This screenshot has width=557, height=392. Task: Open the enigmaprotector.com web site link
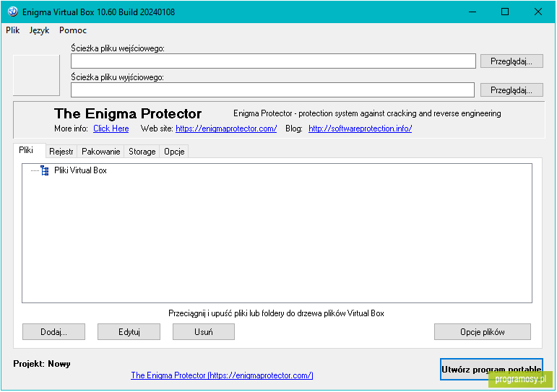(226, 129)
